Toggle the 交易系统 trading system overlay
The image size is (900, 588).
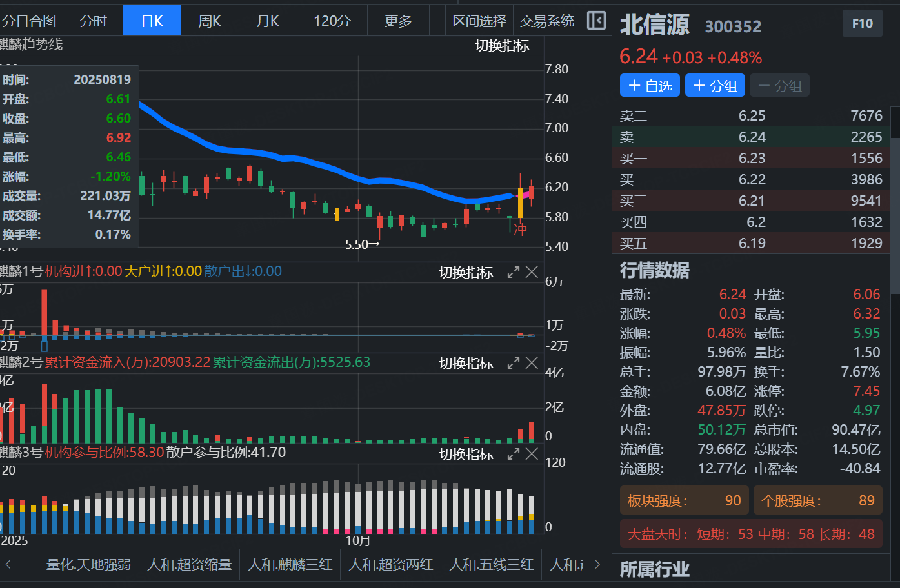(x=546, y=21)
